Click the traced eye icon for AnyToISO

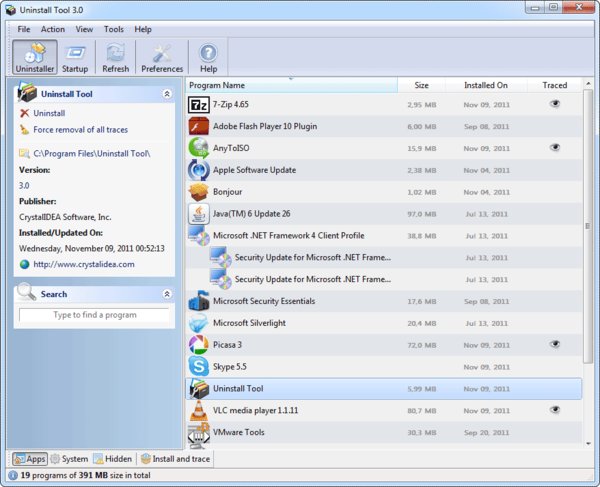point(555,148)
